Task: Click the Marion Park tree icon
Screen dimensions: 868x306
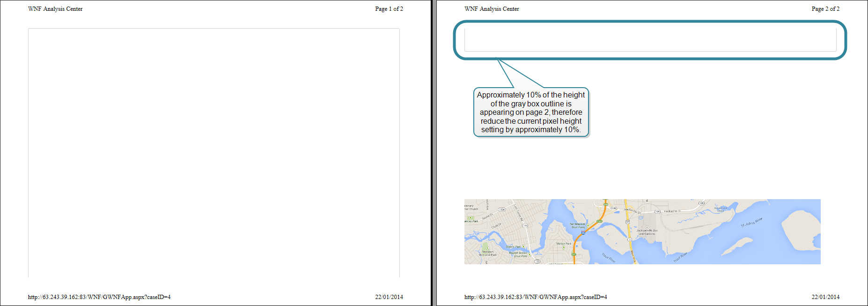Action: 564,247
